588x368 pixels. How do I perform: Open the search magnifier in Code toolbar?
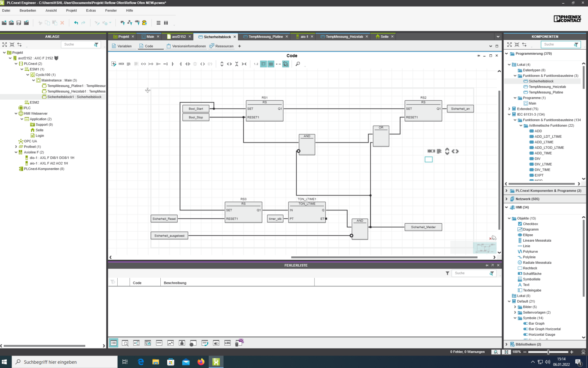(298, 64)
